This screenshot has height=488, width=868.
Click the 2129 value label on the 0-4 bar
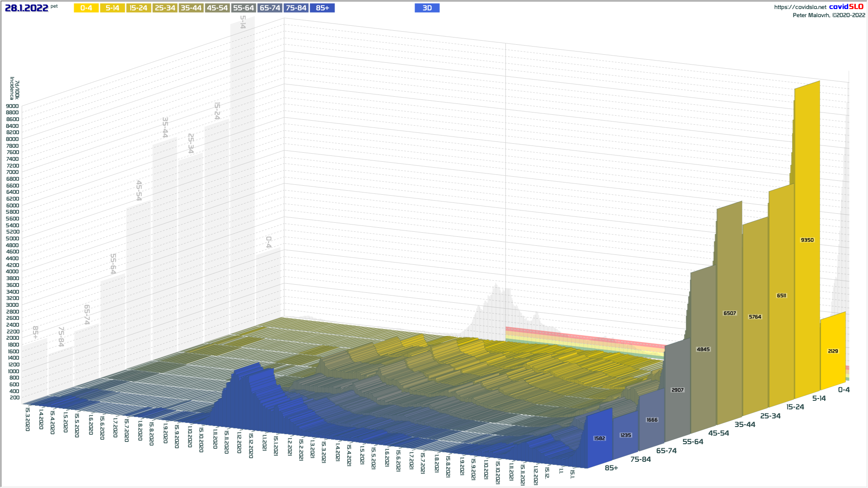click(833, 351)
